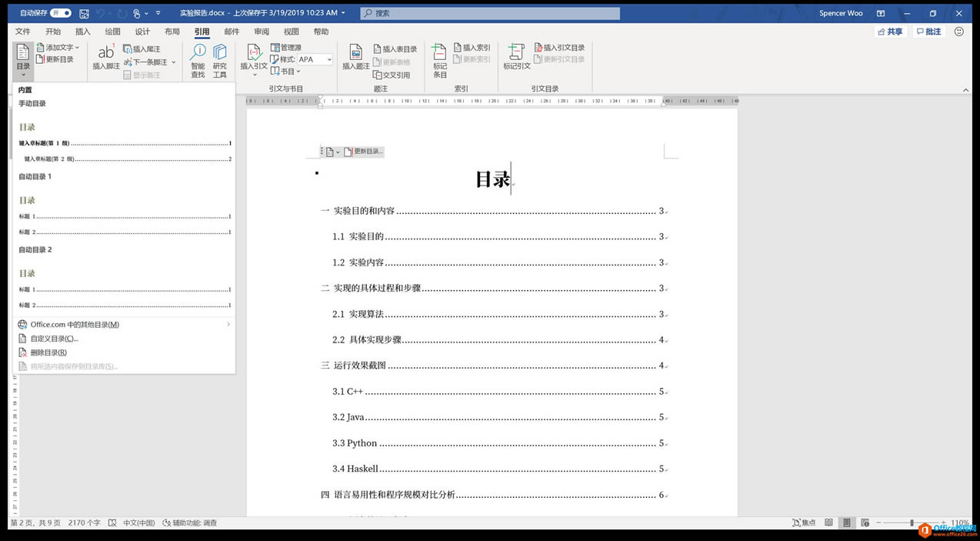Open the 下一条脚注 dropdown arrow
The image size is (980, 541).
pyautogui.click(x=174, y=62)
